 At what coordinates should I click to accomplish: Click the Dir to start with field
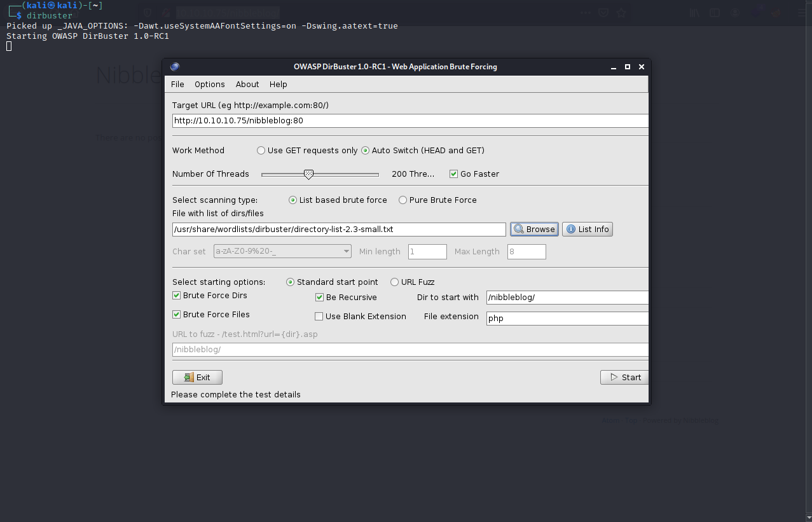567,298
